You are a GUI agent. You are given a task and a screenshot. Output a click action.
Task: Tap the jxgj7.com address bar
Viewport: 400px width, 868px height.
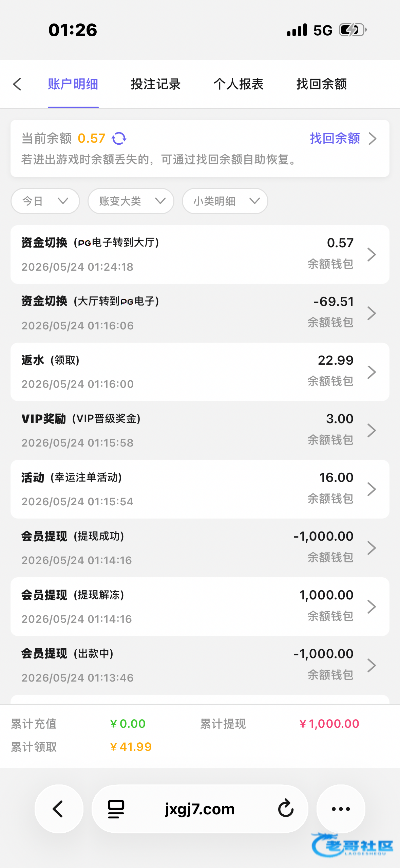[200, 809]
